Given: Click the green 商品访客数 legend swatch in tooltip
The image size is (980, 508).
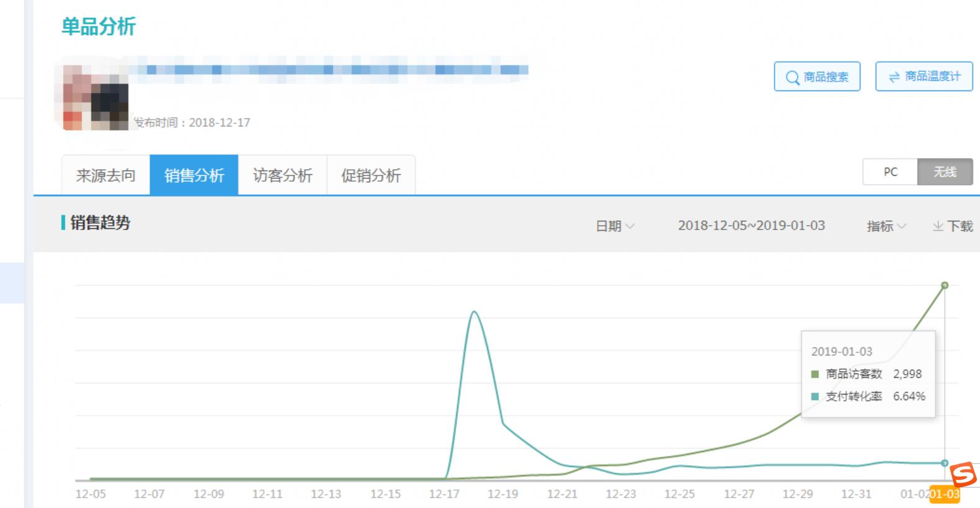Looking at the screenshot, I should (814, 374).
